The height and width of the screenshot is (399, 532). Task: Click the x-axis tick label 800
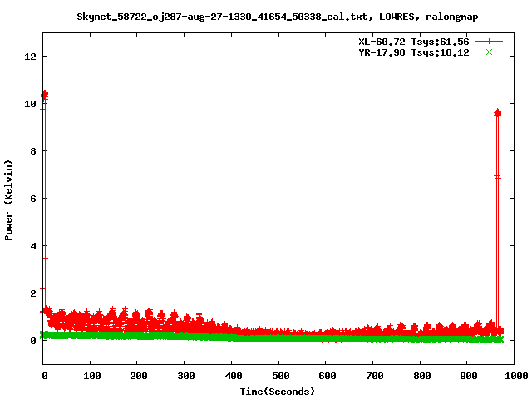[x=422, y=376]
